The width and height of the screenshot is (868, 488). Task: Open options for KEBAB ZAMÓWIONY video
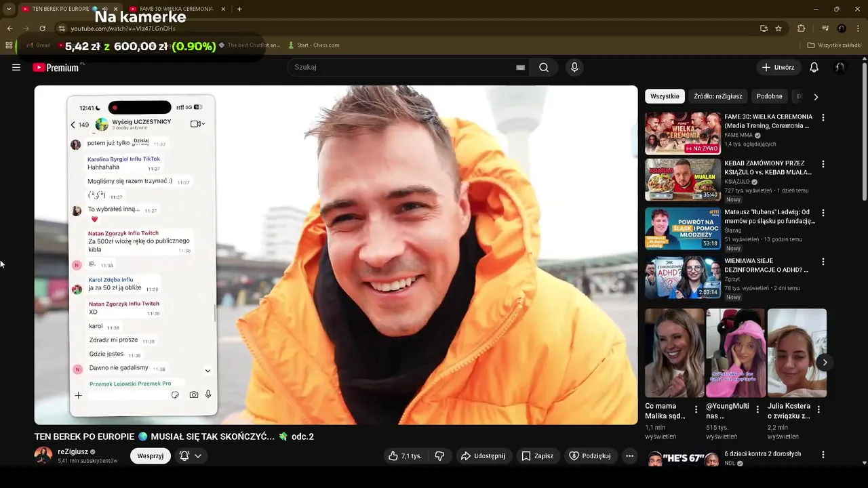coord(823,164)
